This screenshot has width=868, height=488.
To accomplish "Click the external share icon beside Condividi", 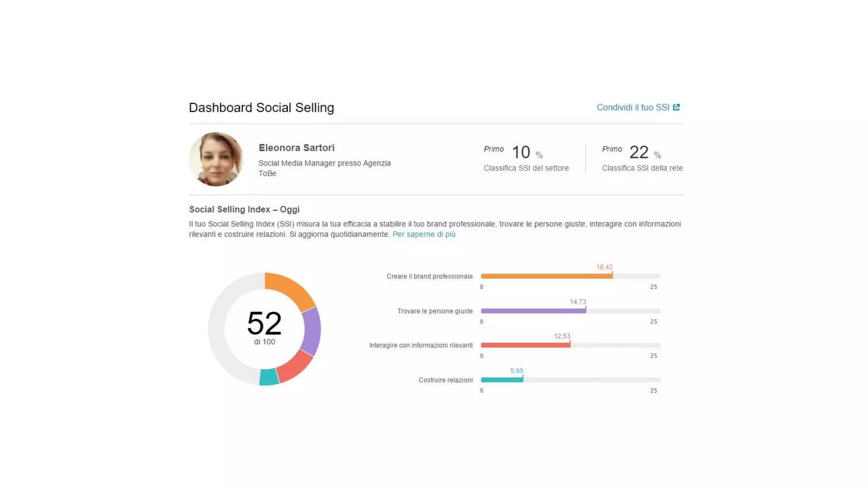I will click(676, 107).
